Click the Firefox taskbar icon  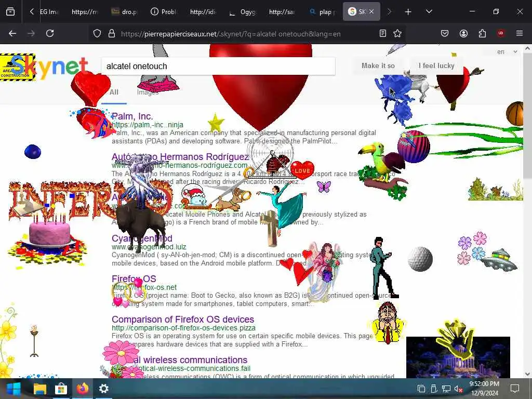point(83,389)
